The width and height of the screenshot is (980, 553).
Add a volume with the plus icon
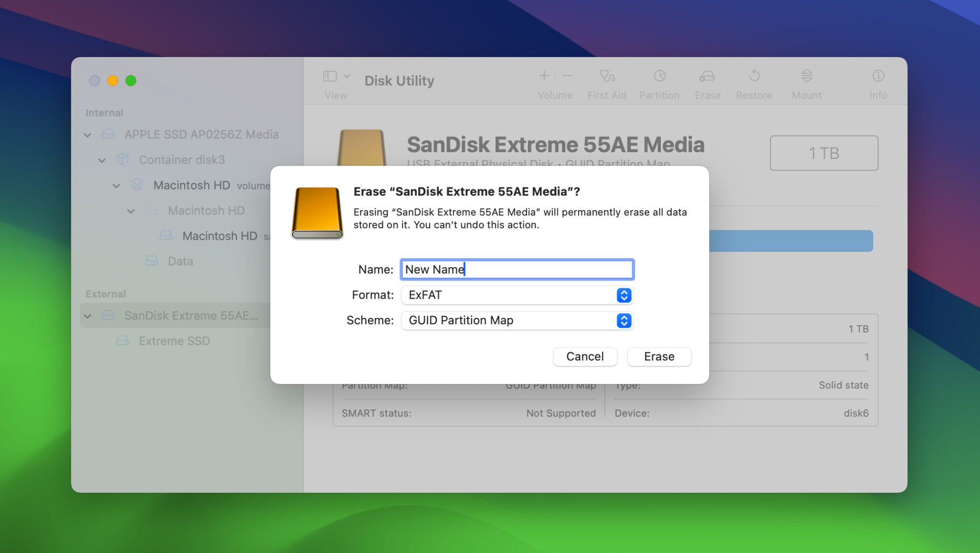544,76
